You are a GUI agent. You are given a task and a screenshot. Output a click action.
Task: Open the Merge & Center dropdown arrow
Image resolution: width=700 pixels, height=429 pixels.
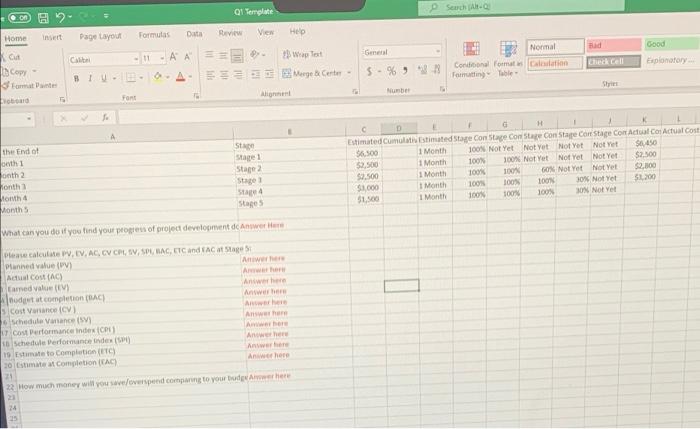coord(349,72)
